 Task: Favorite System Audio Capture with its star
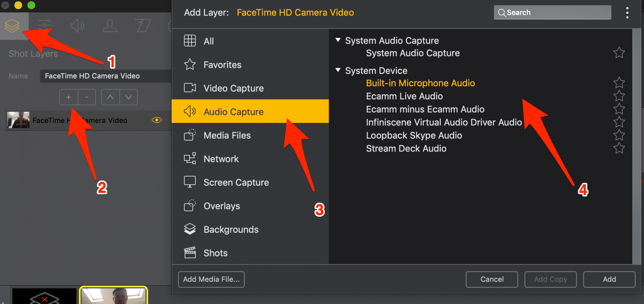tap(619, 52)
